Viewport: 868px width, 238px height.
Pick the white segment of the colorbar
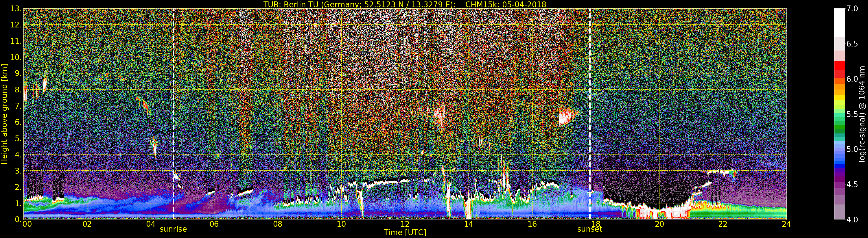coord(839,23)
